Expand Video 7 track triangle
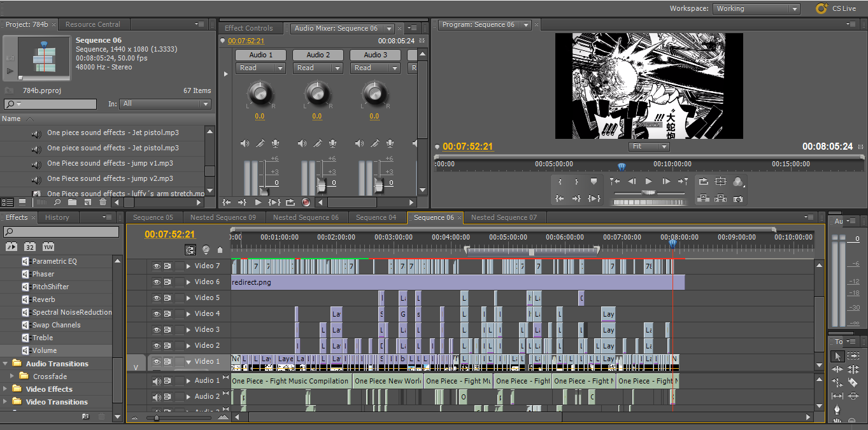This screenshot has width=868, height=430. pos(189,266)
